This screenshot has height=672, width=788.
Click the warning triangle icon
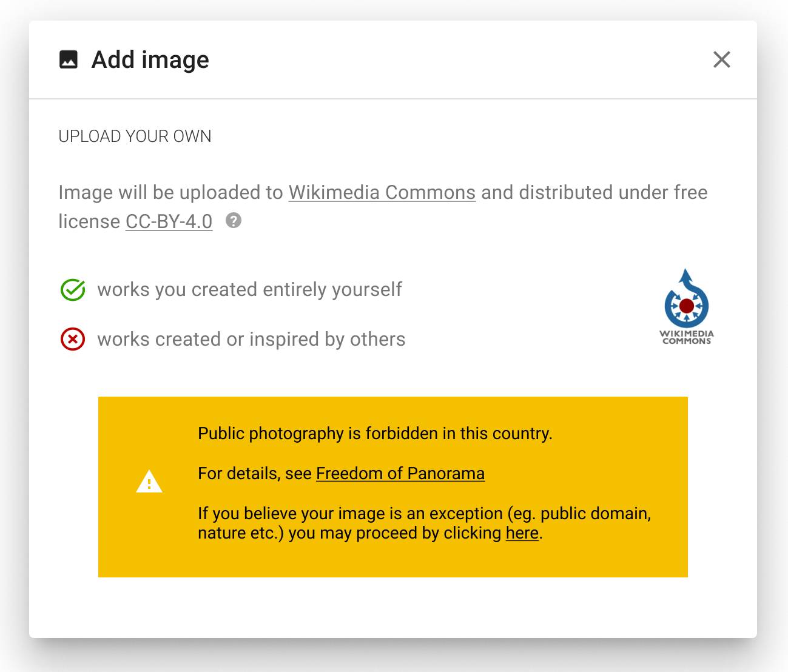point(149,482)
